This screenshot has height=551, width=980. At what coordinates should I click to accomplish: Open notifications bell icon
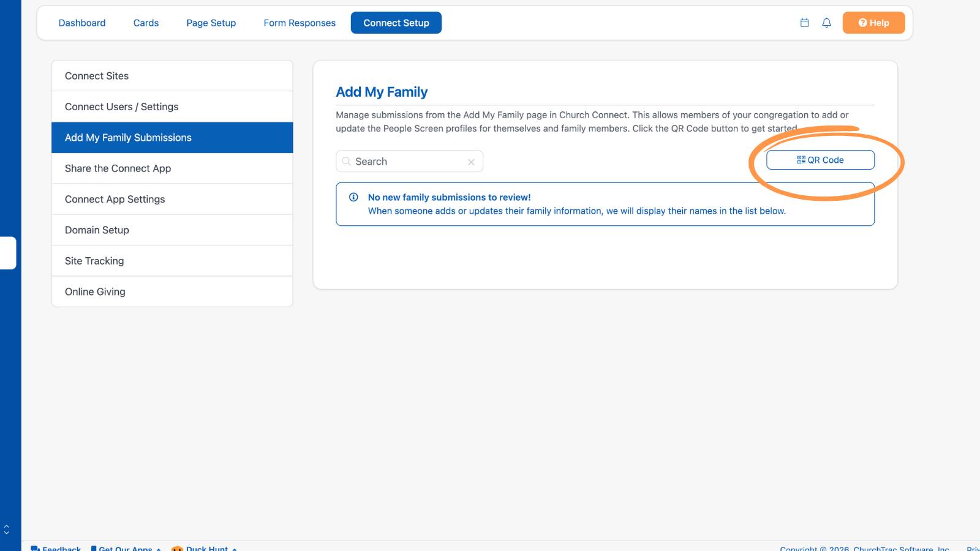[x=826, y=23]
